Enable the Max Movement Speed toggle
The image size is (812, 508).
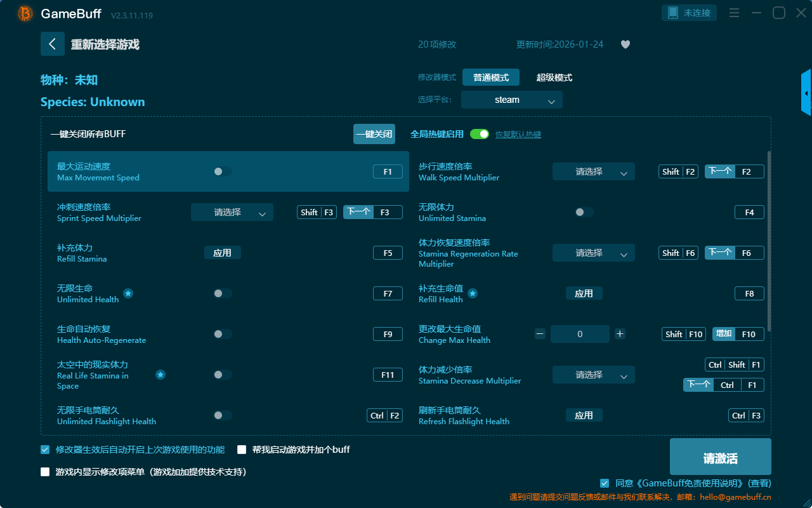point(222,171)
